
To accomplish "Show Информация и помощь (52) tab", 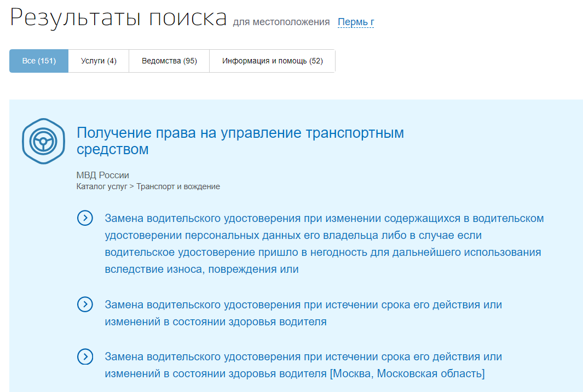I will (x=273, y=61).
